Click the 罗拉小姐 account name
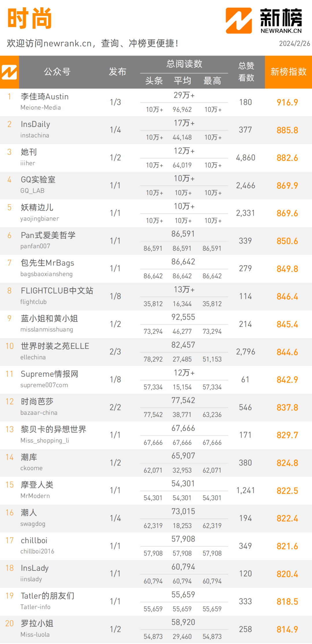 tap(37, 623)
